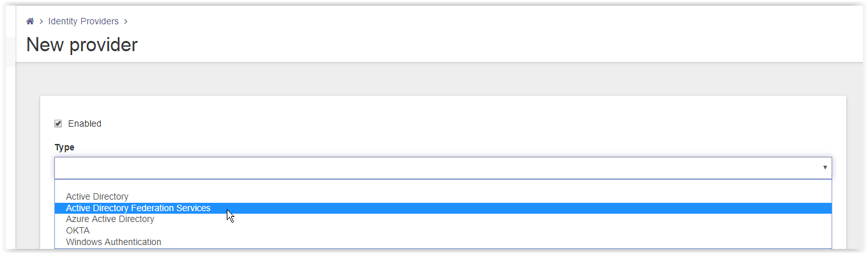Click the blank space right of Enabled

coord(447,123)
